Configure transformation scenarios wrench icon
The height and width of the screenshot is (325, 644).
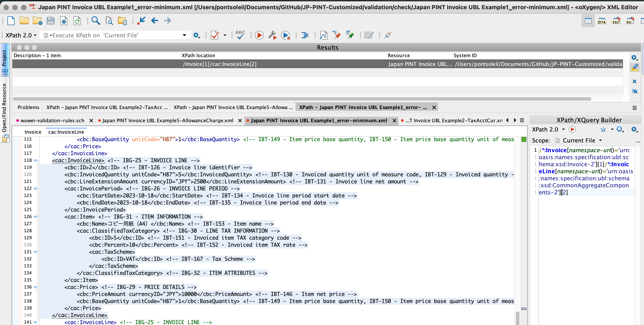[272, 35]
